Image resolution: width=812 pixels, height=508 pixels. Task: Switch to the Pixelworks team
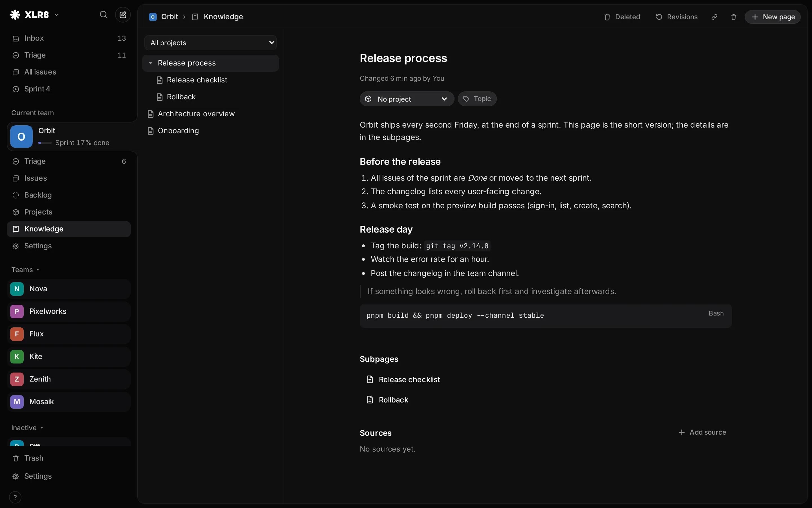[x=69, y=312]
